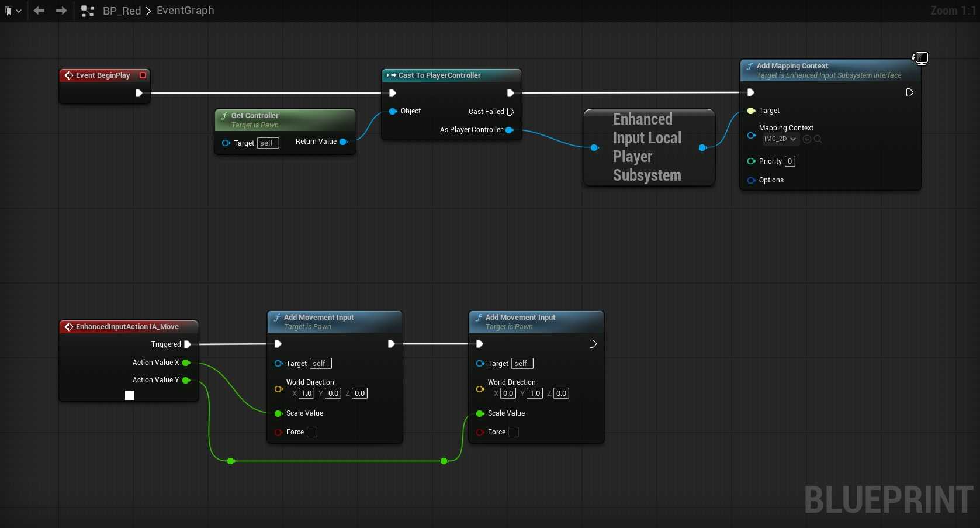Click the navigate back arrow
980x528 pixels.
39,11
